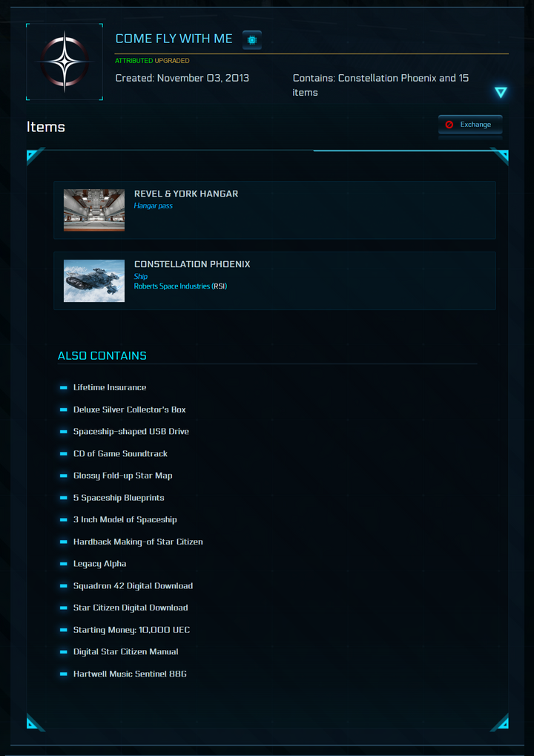Click the Constellation Phoenix item heading
Image resolution: width=534 pixels, height=756 pixels.
192,264
